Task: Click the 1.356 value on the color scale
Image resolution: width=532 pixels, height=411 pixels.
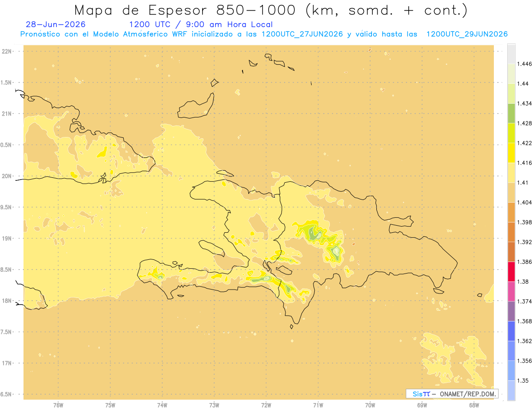Action: click(x=525, y=360)
